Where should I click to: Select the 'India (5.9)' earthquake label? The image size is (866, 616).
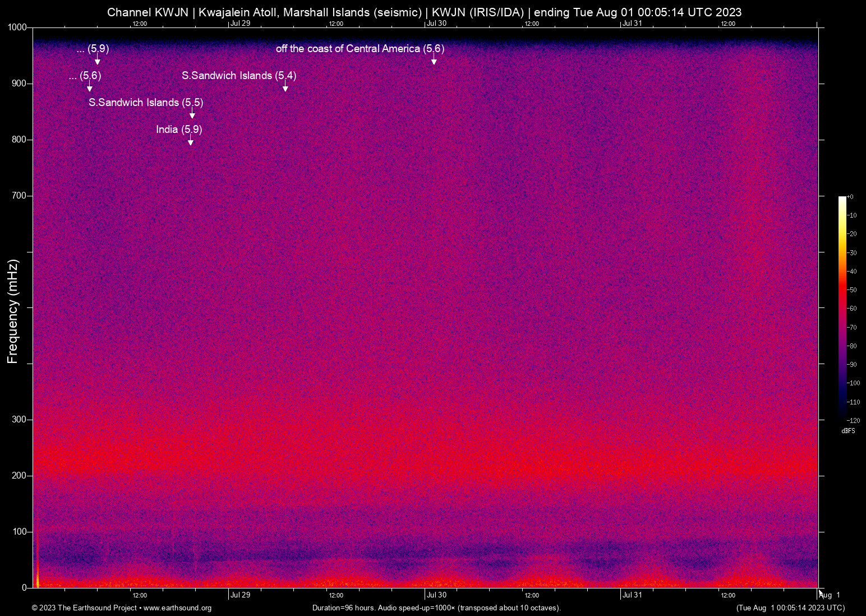tap(179, 130)
